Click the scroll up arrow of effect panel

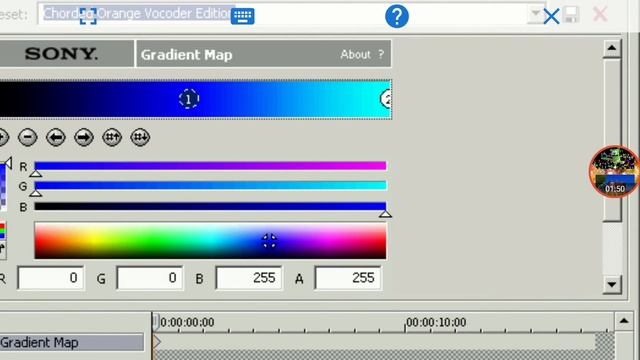click(612, 49)
